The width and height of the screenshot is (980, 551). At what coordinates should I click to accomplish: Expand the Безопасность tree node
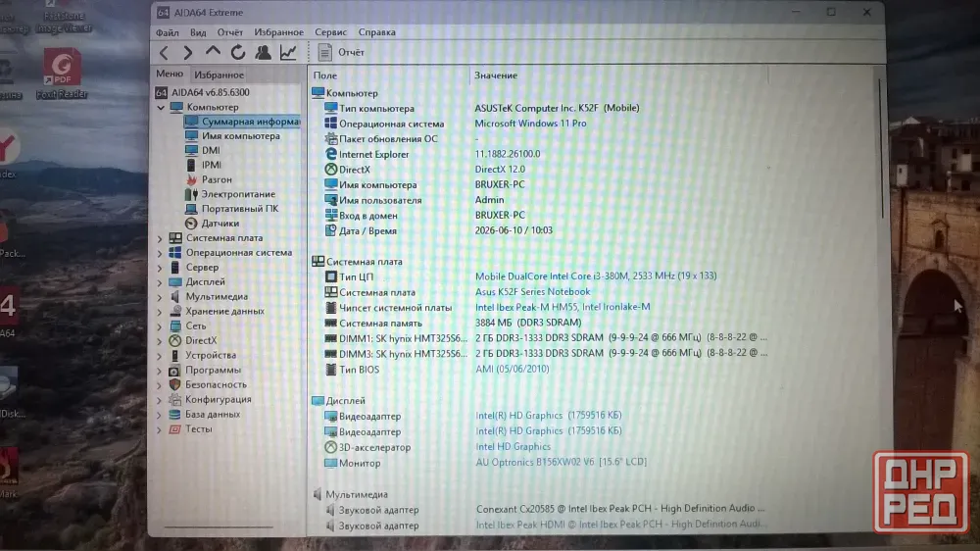pyautogui.click(x=160, y=385)
